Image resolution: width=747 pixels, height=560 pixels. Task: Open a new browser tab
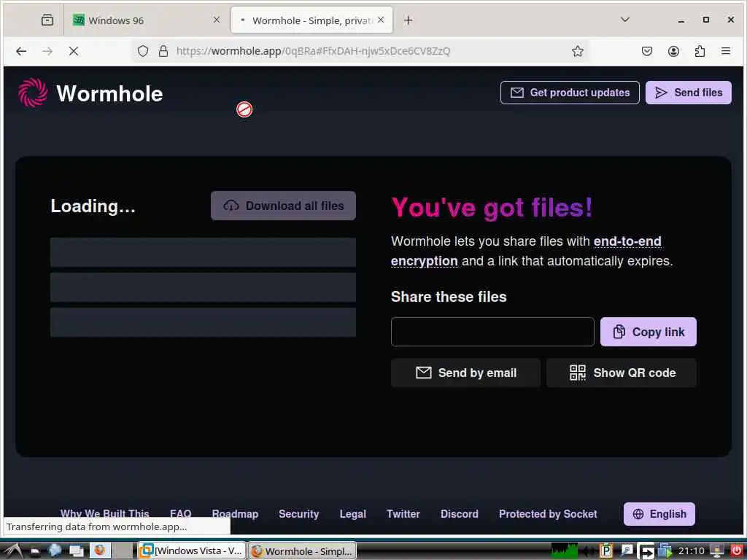coord(409,20)
